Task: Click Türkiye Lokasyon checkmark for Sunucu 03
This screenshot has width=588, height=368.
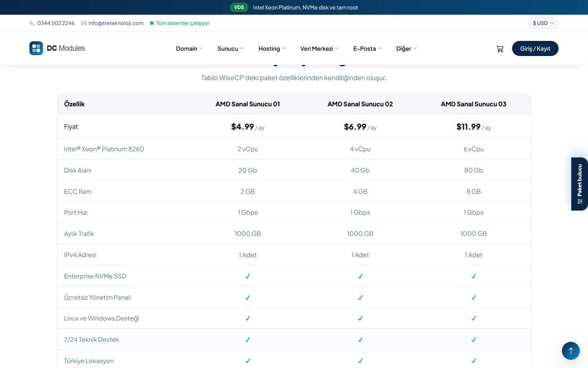Action: 474,361
